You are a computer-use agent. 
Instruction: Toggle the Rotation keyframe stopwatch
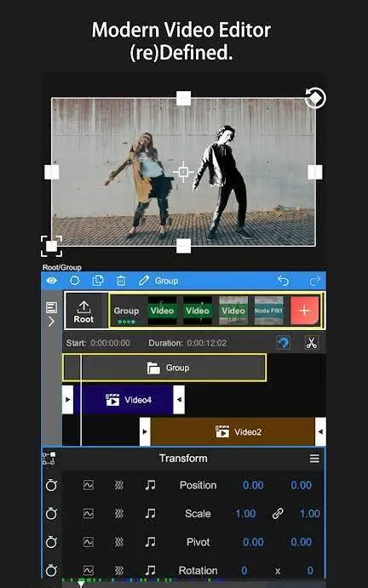pos(51,570)
